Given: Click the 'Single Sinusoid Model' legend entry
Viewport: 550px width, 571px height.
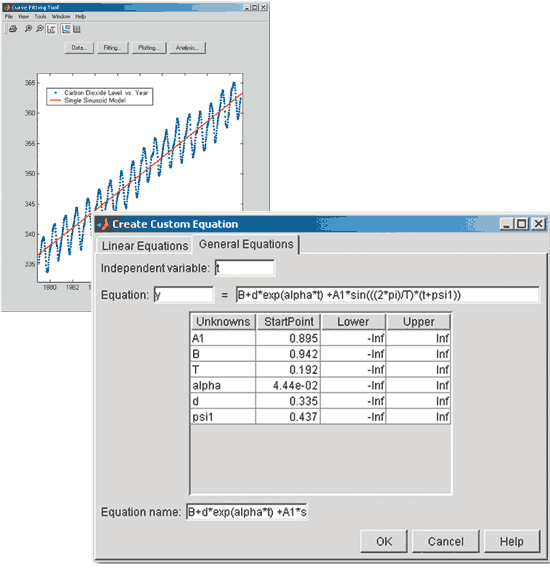Looking at the screenshot, I should coord(95,101).
